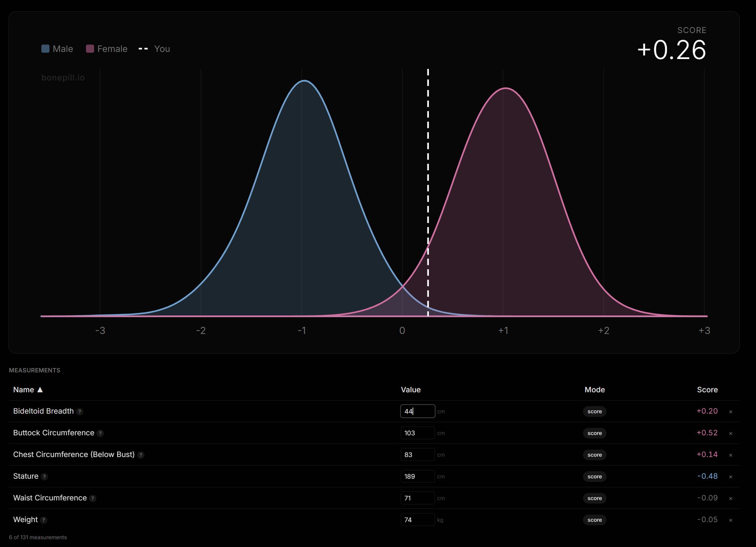Screen dimensions: 756x547
Task: Sort table by Score column header
Action: tap(707, 390)
